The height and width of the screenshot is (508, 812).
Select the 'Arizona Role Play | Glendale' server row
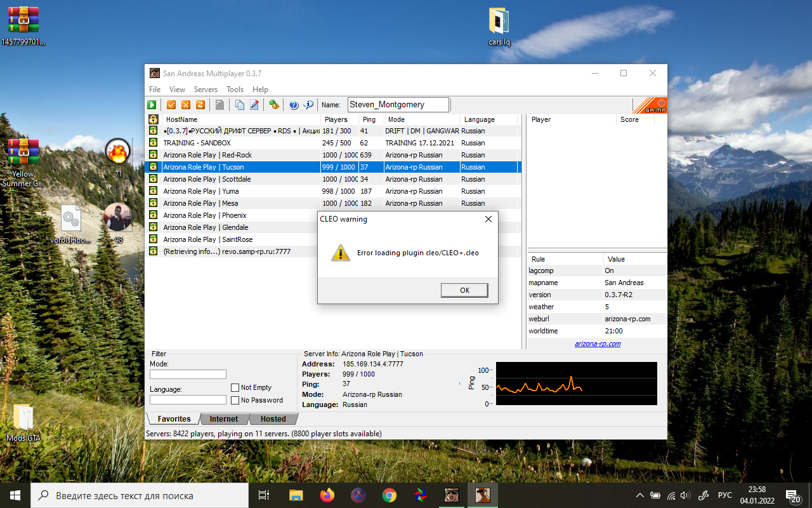coord(232,227)
